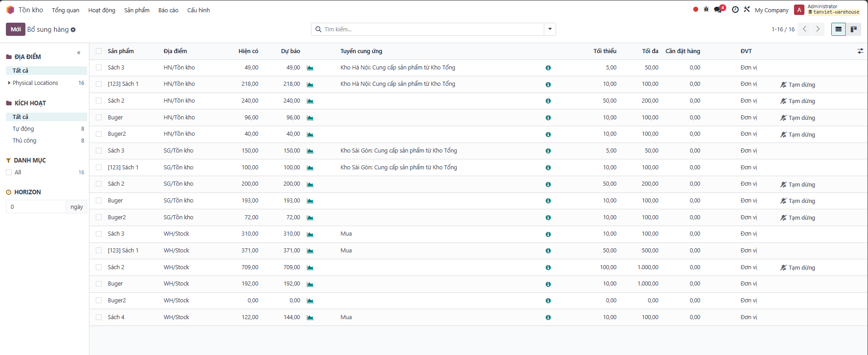
Task: Select checkbox for Buger2 HN/Tồn kho row
Action: pyautogui.click(x=99, y=134)
